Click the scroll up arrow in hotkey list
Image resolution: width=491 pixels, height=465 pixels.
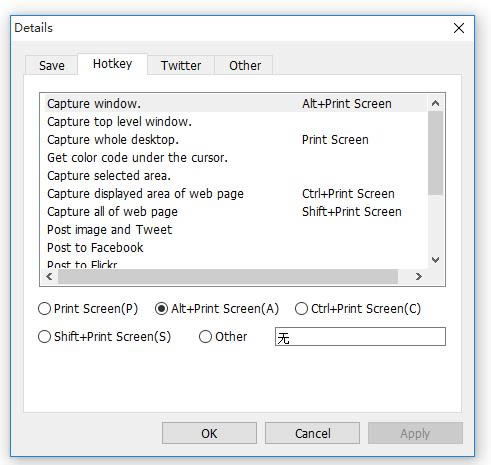click(x=435, y=104)
